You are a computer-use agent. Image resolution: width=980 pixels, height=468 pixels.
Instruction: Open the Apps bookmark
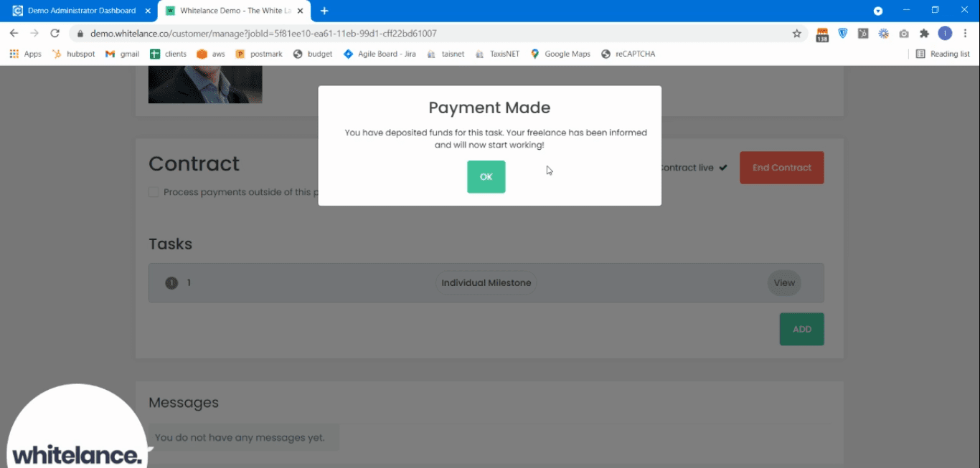pyautogui.click(x=26, y=54)
